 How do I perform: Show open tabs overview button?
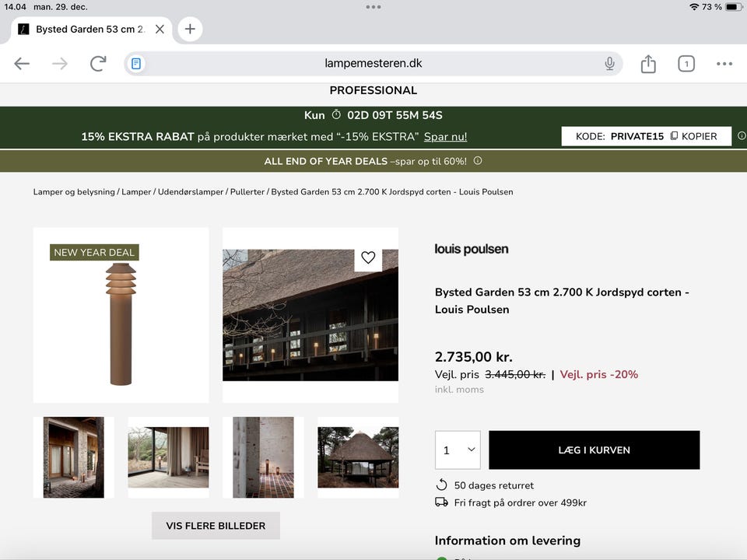[686, 63]
